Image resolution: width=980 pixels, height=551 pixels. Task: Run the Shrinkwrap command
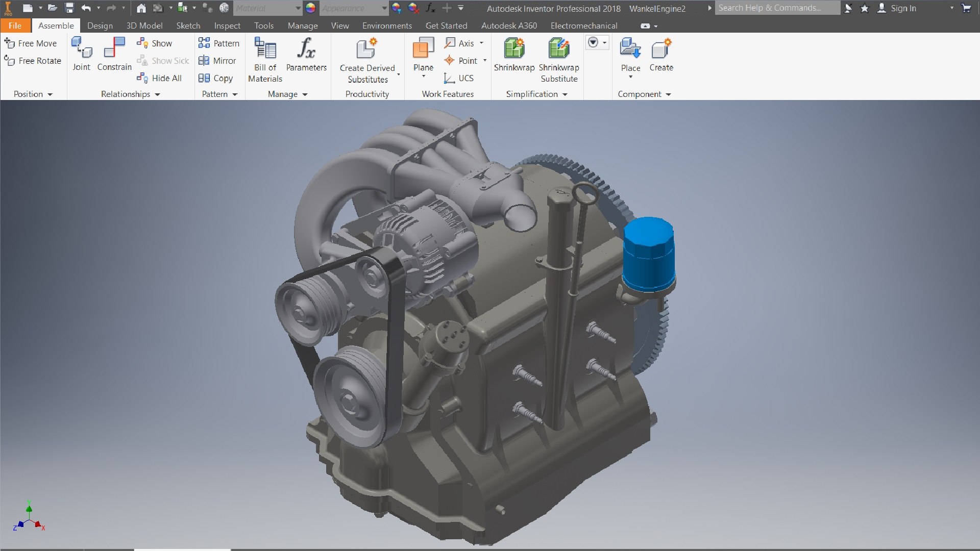tap(514, 54)
